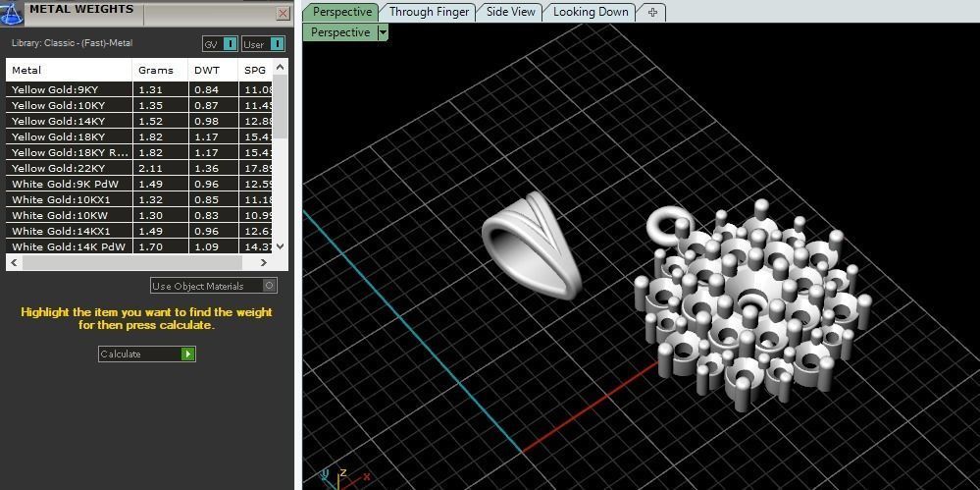The image size is (980, 490).
Task: Select the cluster pendant model in the viewport
Action: (752, 304)
